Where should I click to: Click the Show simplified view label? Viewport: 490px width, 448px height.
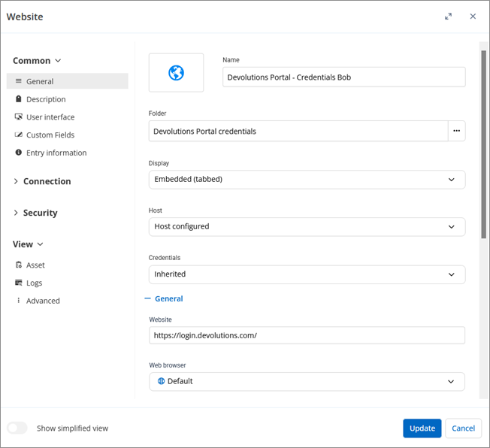[x=72, y=428]
